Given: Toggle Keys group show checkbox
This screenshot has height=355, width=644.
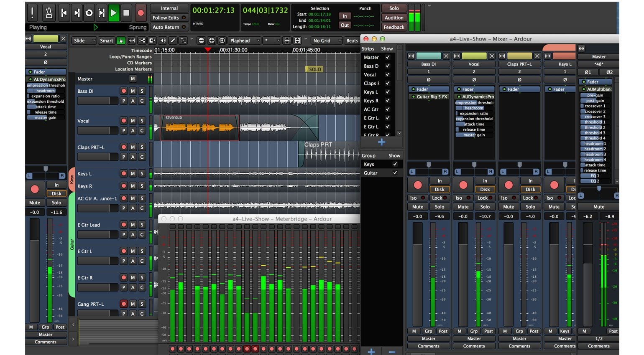Looking at the screenshot, I should (x=395, y=165).
